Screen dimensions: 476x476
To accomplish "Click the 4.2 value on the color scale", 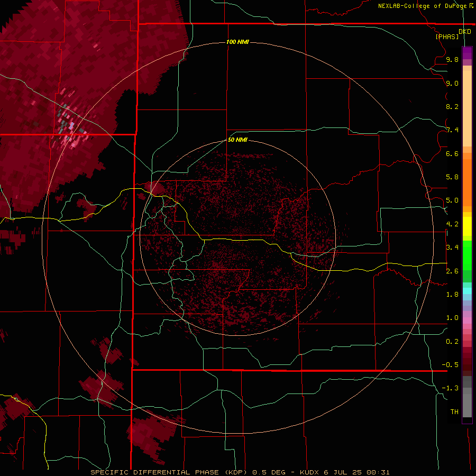I will pos(452,224).
